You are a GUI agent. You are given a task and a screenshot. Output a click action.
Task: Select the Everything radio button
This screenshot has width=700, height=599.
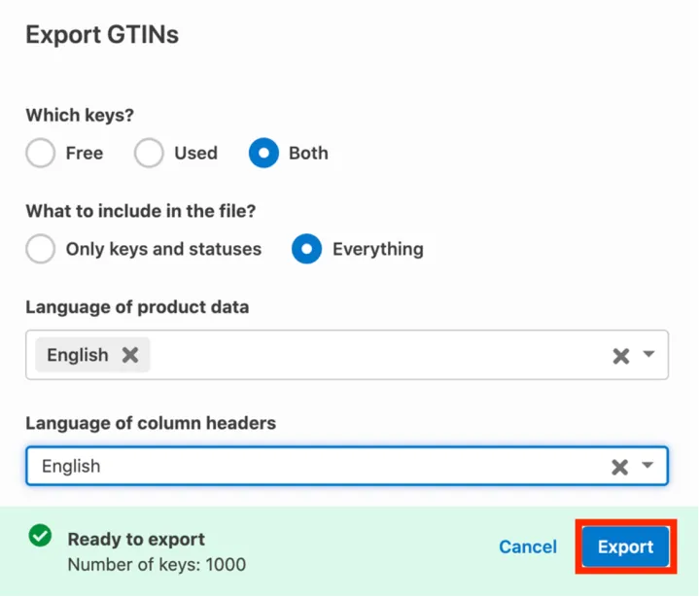(307, 249)
